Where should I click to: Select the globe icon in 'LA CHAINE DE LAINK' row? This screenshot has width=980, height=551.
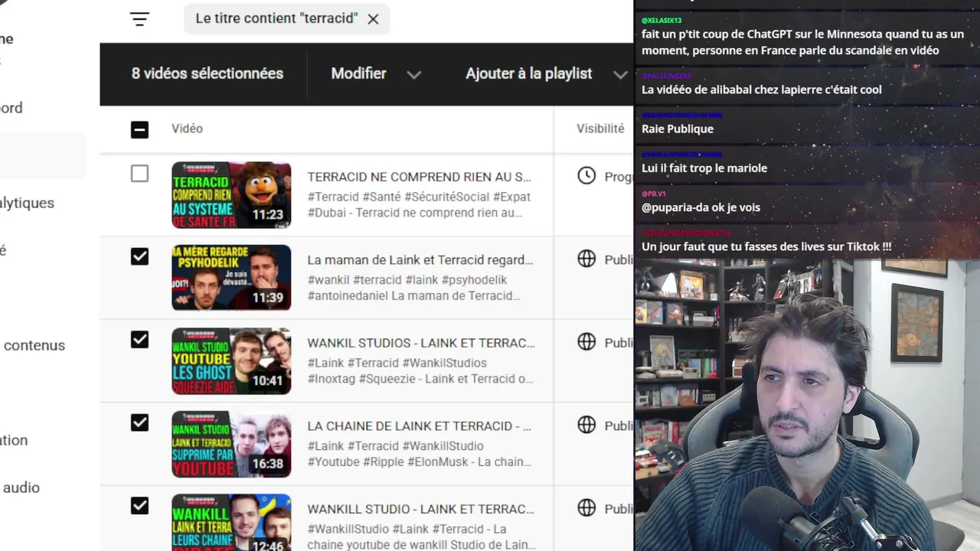(x=586, y=425)
